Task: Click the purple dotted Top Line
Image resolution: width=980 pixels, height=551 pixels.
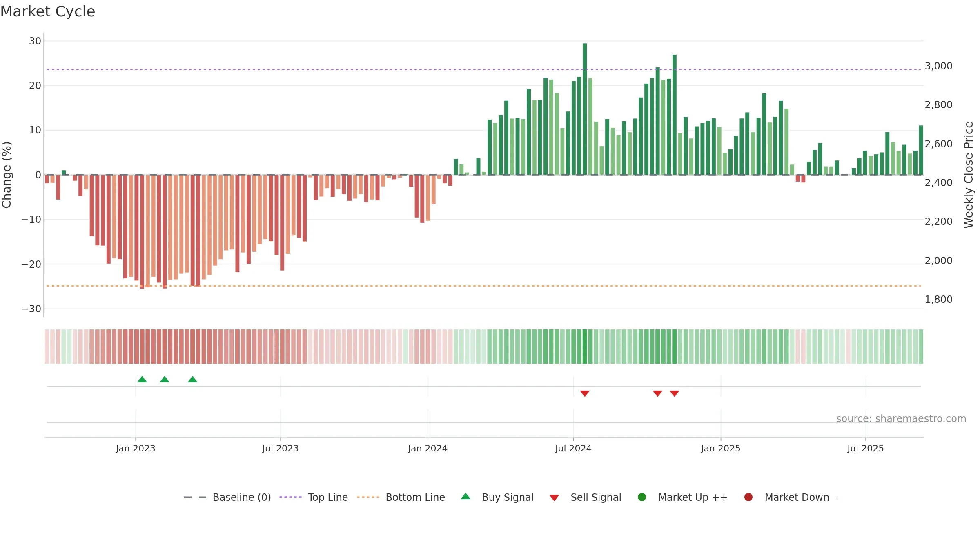Action: click(x=484, y=69)
